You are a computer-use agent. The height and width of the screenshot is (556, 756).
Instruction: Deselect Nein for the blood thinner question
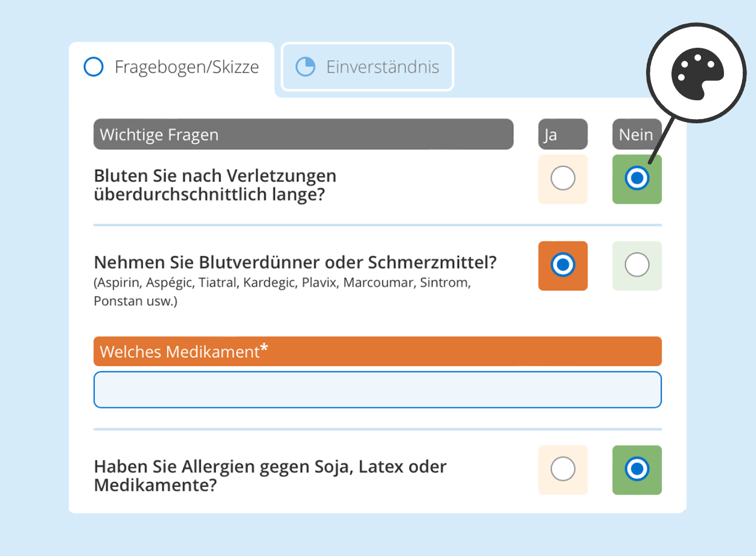636,265
